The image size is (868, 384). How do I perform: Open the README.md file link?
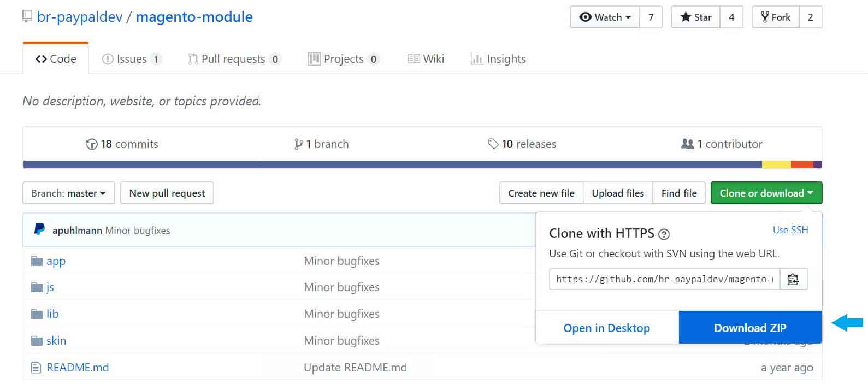tap(78, 368)
